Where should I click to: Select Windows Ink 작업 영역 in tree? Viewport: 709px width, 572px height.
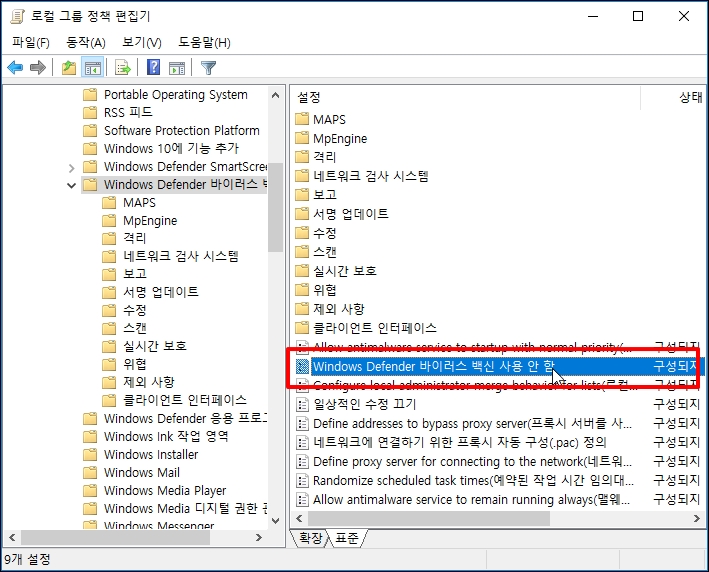pos(166,436)
